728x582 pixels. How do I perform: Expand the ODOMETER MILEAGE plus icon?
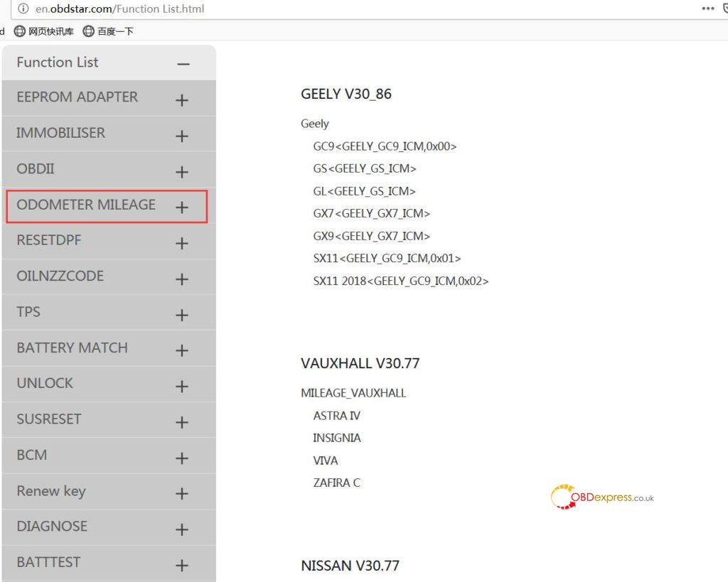(x=182, y=208)
